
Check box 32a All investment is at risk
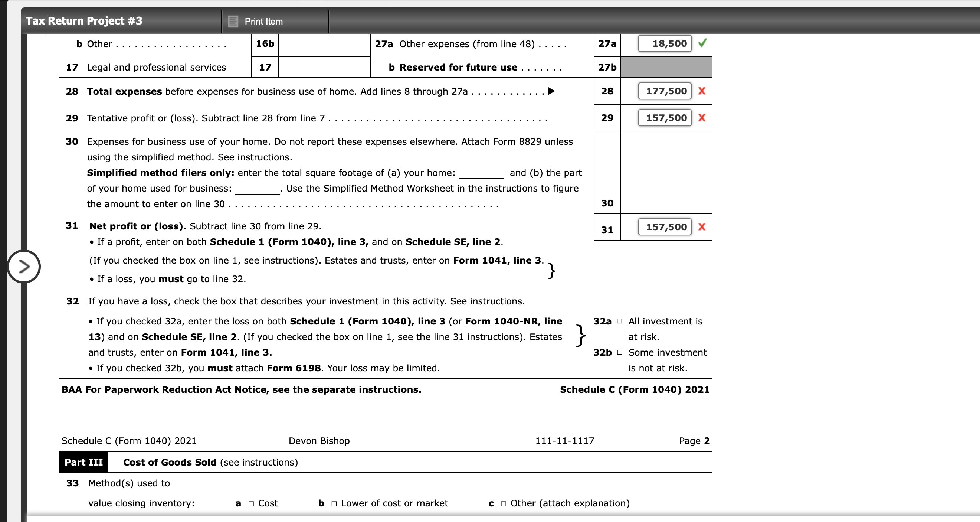(x=619, y=321)
